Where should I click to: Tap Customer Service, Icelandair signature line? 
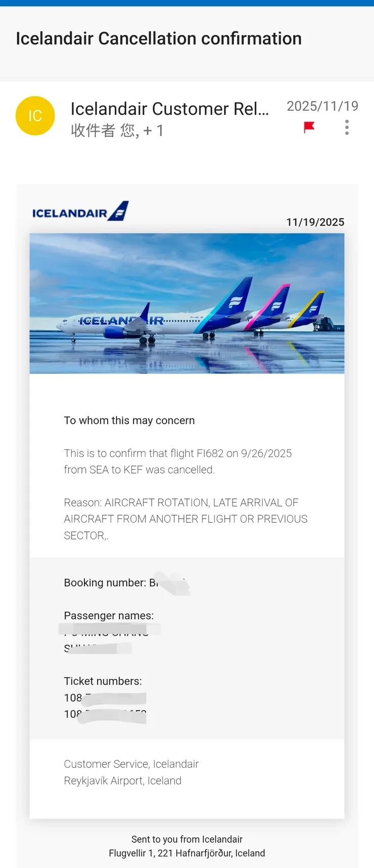click(131, 764)
